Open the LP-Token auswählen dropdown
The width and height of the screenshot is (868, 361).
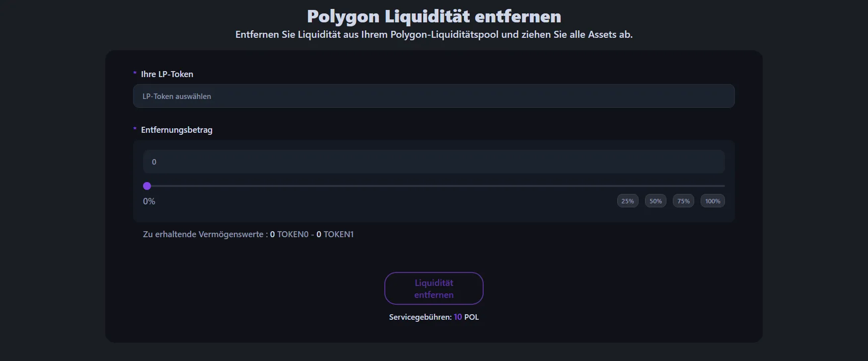pos(434,96)
